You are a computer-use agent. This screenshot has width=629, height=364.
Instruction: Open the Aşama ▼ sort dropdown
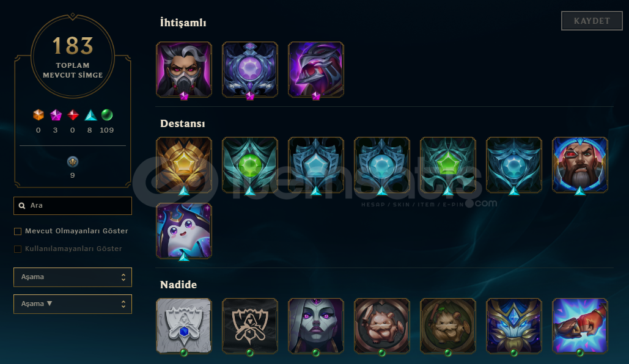coord(73,304)
